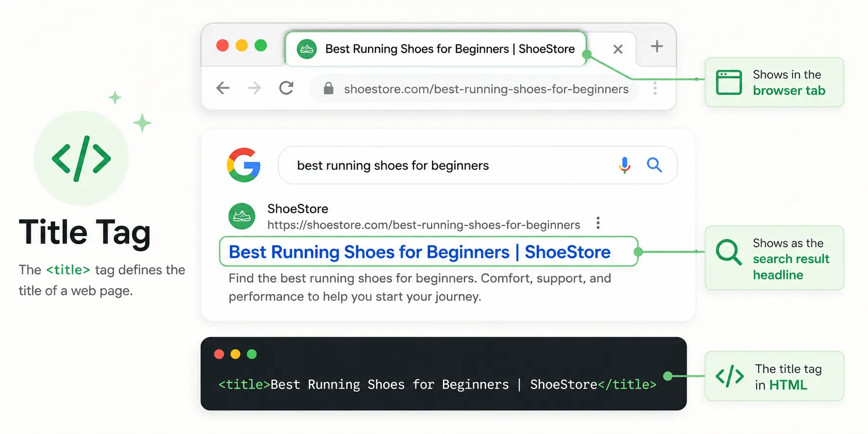Close the Best Running Shoes tab

point(618,49)
